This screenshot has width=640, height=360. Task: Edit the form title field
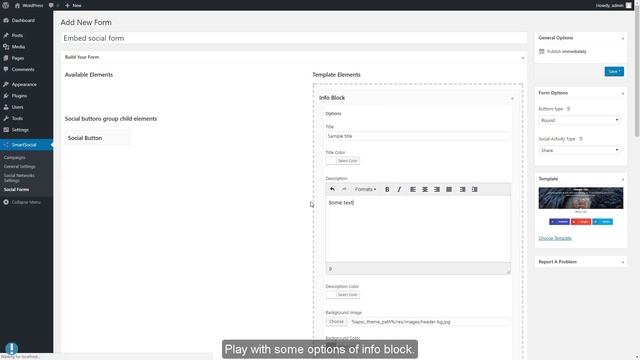[294, 38]
